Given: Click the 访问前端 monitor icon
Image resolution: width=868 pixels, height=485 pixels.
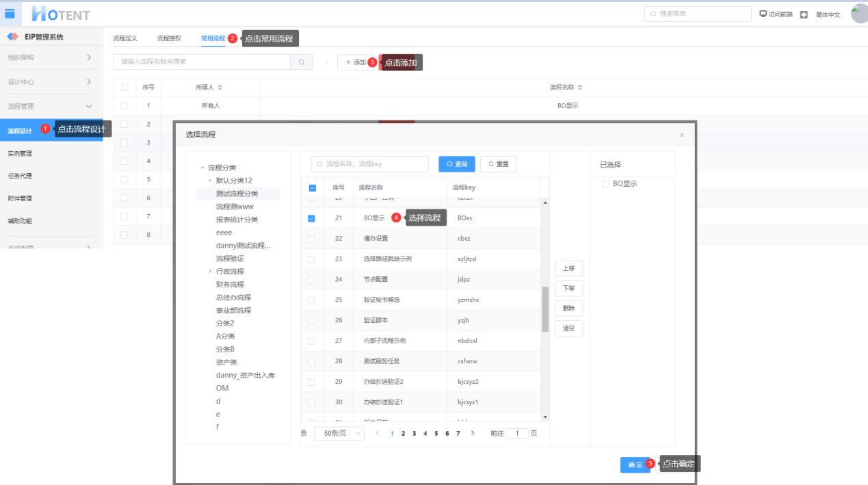Looking at the screenshot, I should point(763,14).
